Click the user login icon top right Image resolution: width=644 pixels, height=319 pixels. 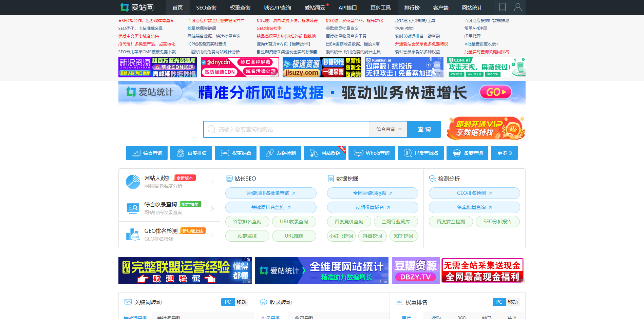point(517,7)
